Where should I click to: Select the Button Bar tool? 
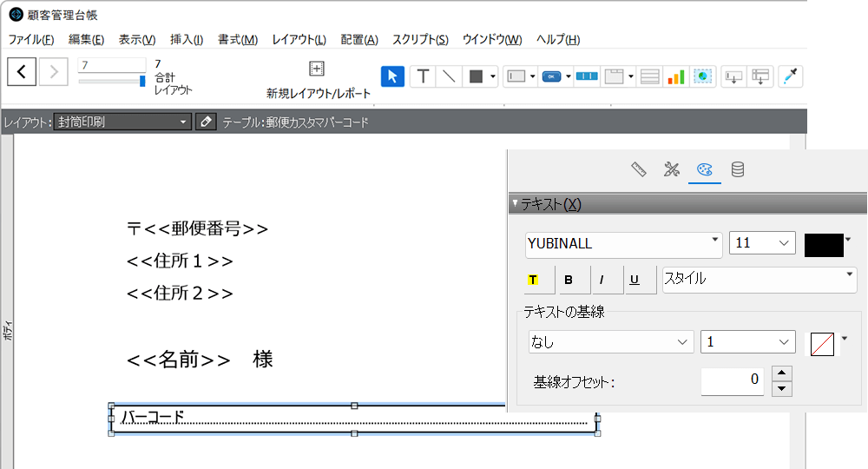point(587,76)
